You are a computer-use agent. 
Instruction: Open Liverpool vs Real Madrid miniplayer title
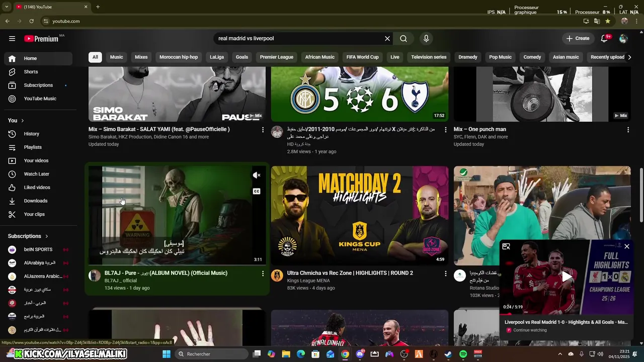click(566, 322)
